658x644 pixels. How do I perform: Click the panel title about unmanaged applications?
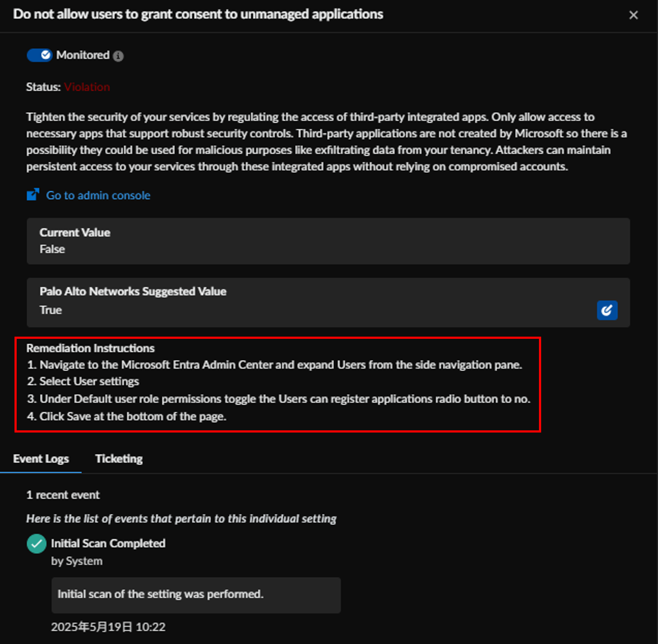(x=198, y=14)
